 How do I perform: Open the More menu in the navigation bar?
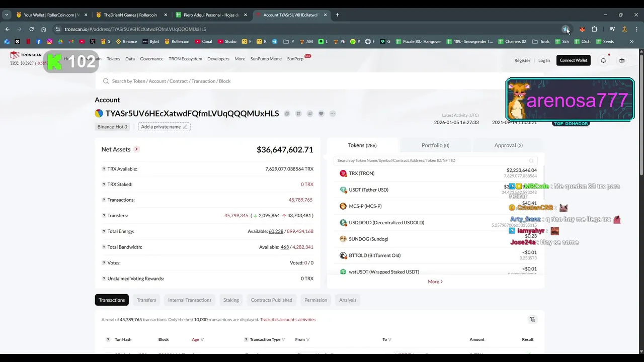[x=240, y=59]
